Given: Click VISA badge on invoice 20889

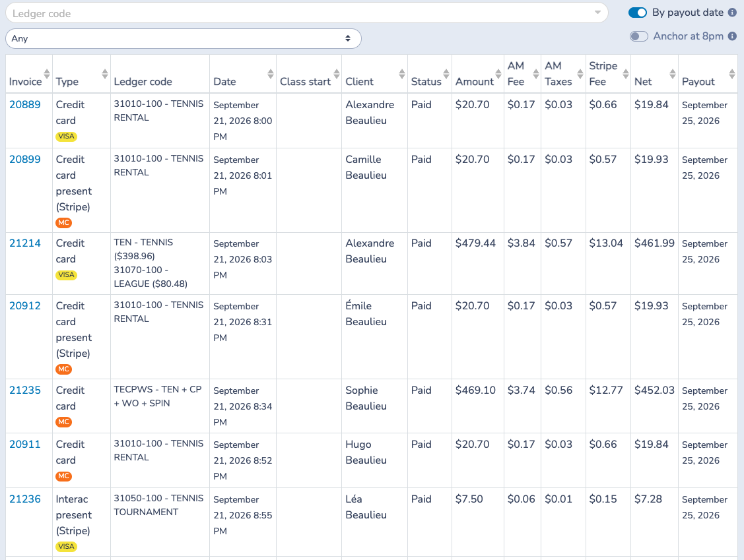Looking at the screenshot, I should point(67,137).
